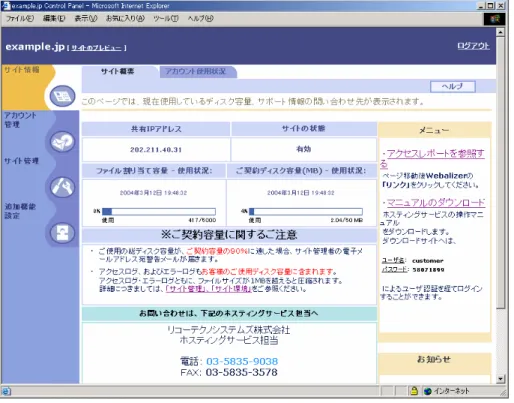This screenshot has width=514, height=403.
Task: Click the 417/5000 usage value
Action: coord(202,220)
